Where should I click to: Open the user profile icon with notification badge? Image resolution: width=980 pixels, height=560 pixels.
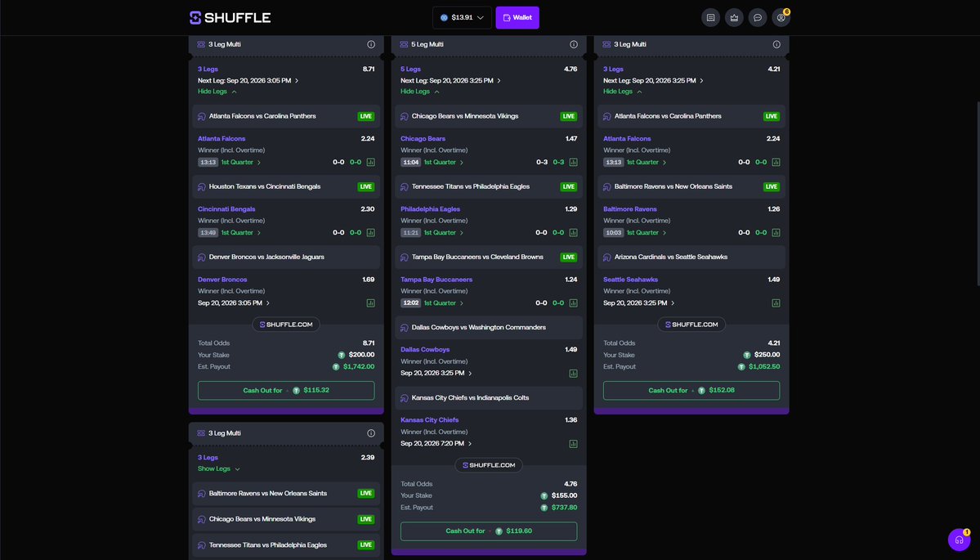(781, 17)
